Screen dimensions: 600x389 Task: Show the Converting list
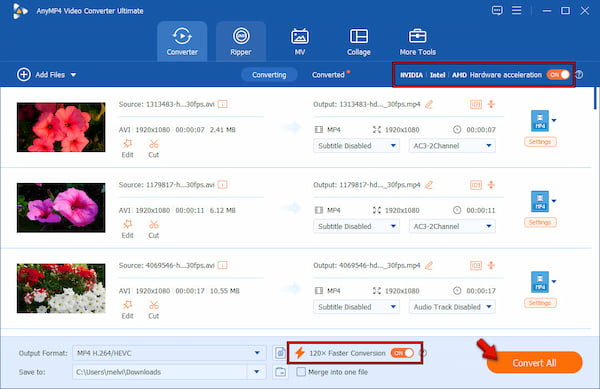click(x=269, y=75)
